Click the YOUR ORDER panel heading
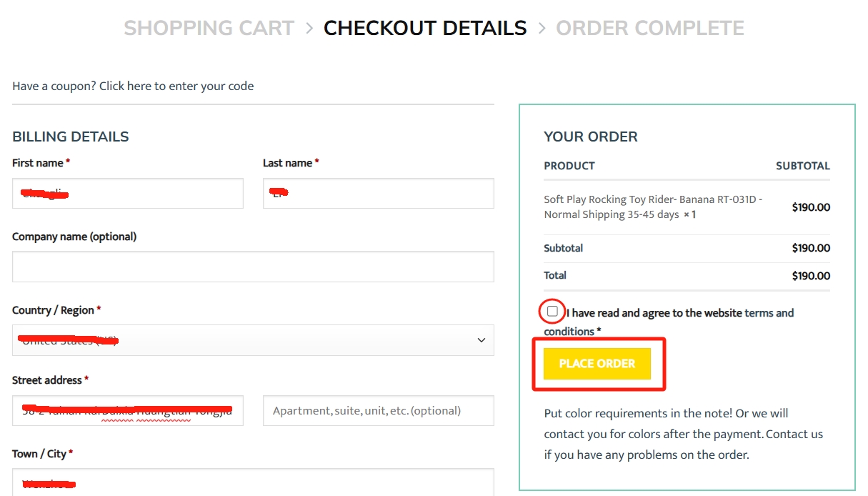The image size is (868, 496). 591,136
